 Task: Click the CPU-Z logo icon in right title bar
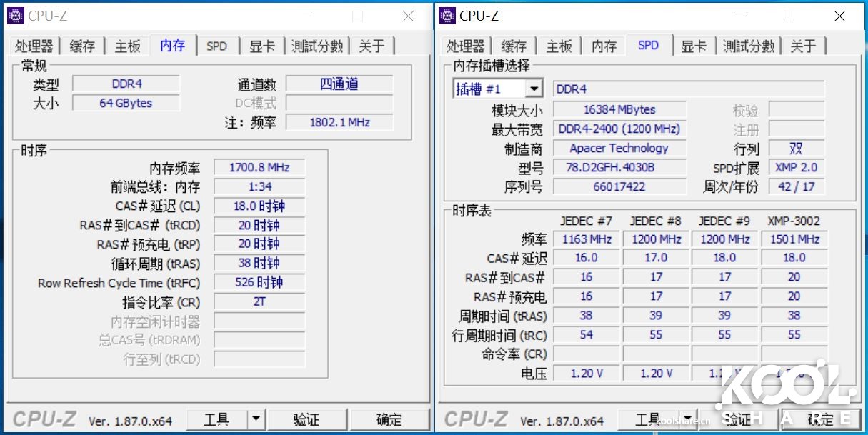point(447,15)
